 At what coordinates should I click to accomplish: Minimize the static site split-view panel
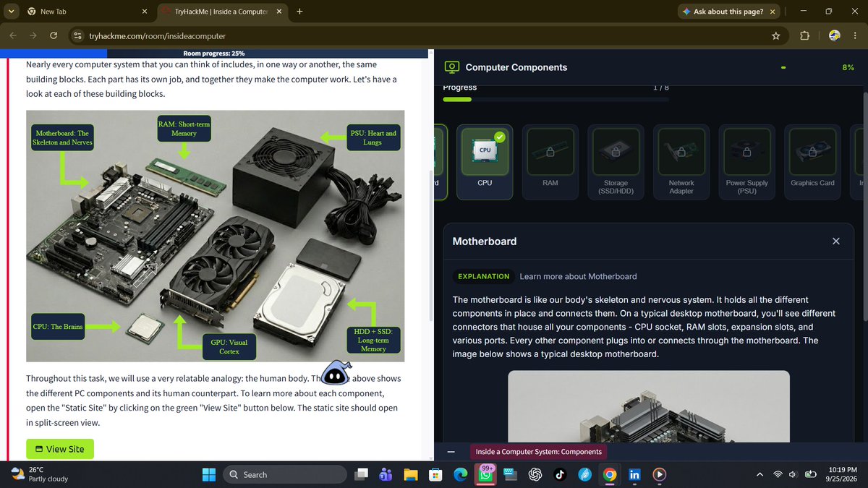[451, 452]
